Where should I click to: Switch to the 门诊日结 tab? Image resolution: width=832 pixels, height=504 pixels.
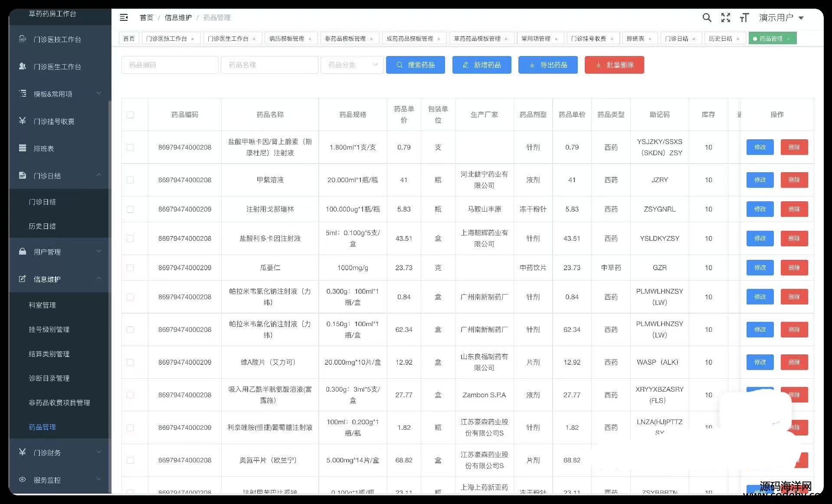pyautogui.click(x=680, y=39)
